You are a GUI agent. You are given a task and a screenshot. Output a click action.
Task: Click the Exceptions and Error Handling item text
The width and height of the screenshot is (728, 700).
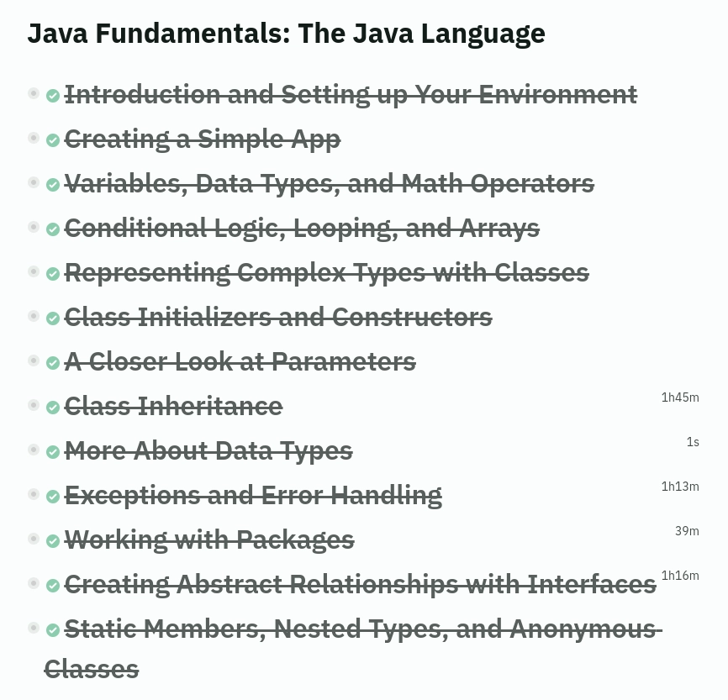click(253, 495)
